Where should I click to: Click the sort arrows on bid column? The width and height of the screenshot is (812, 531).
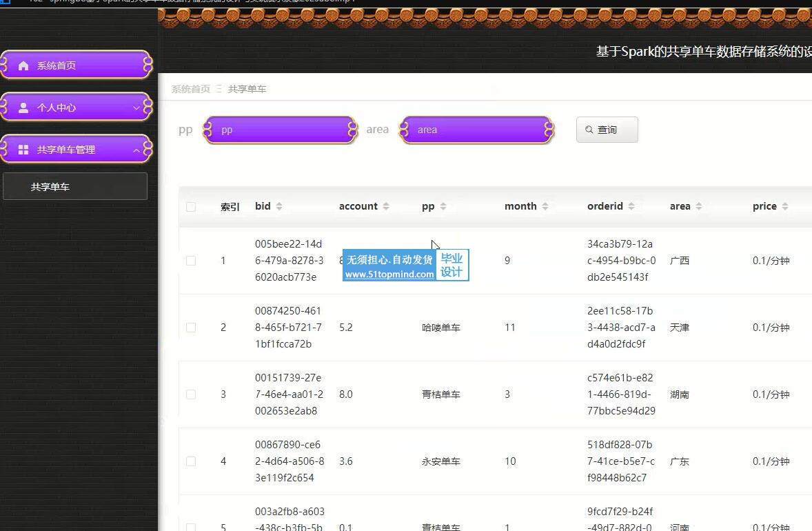tap(278, 206)
